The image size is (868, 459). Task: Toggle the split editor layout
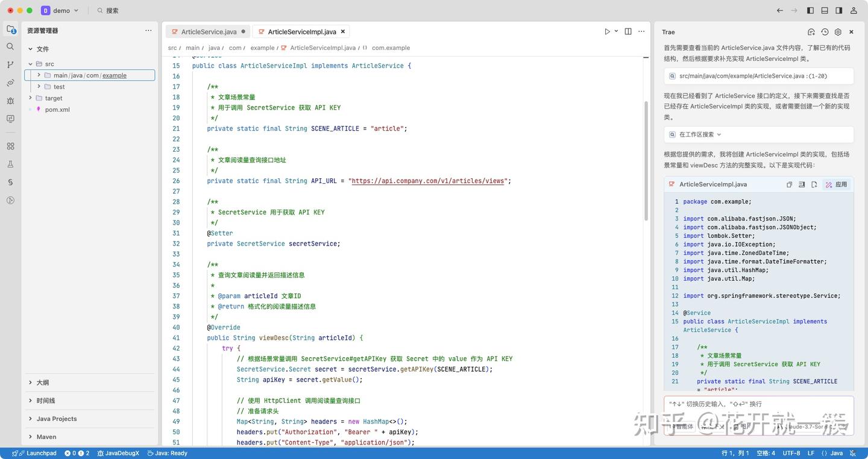627,31
